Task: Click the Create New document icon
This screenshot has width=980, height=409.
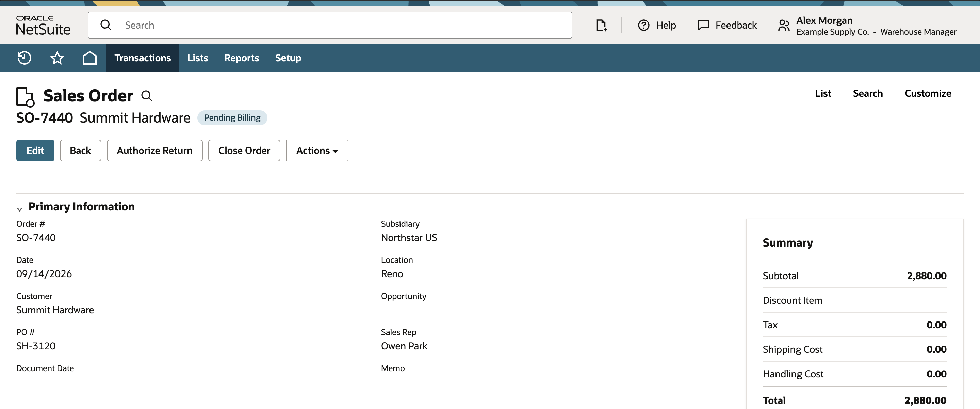Action: (x=601, y=25)
